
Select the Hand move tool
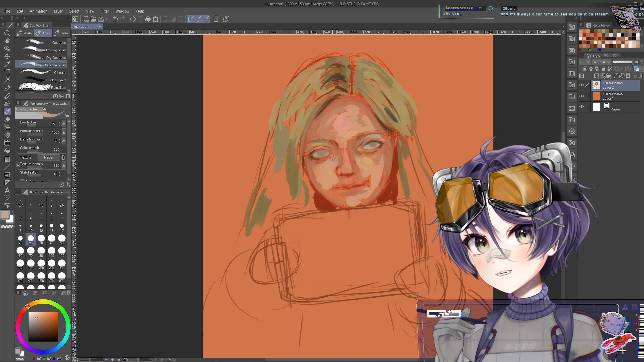(x=7, y=41)
